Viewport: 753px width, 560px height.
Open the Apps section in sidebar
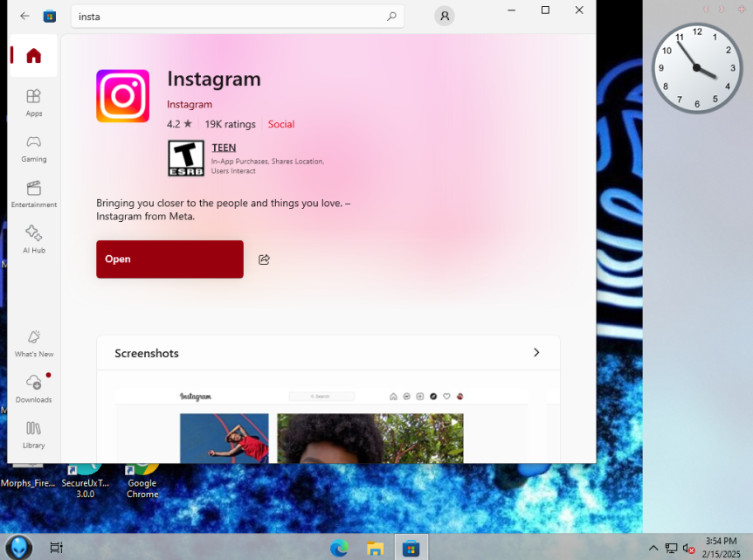(33, 103)
